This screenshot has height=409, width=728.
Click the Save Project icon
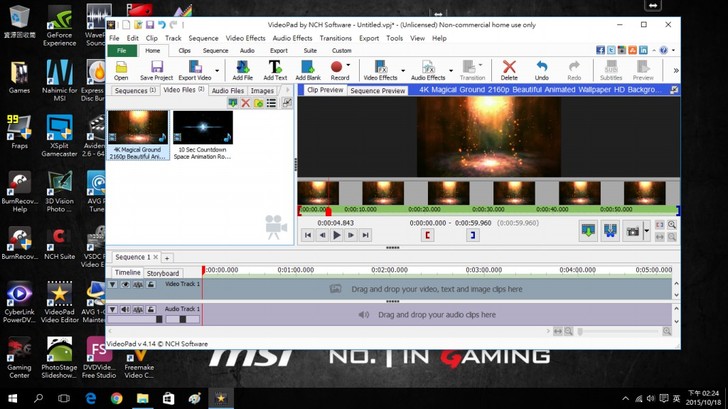(156, 68)
